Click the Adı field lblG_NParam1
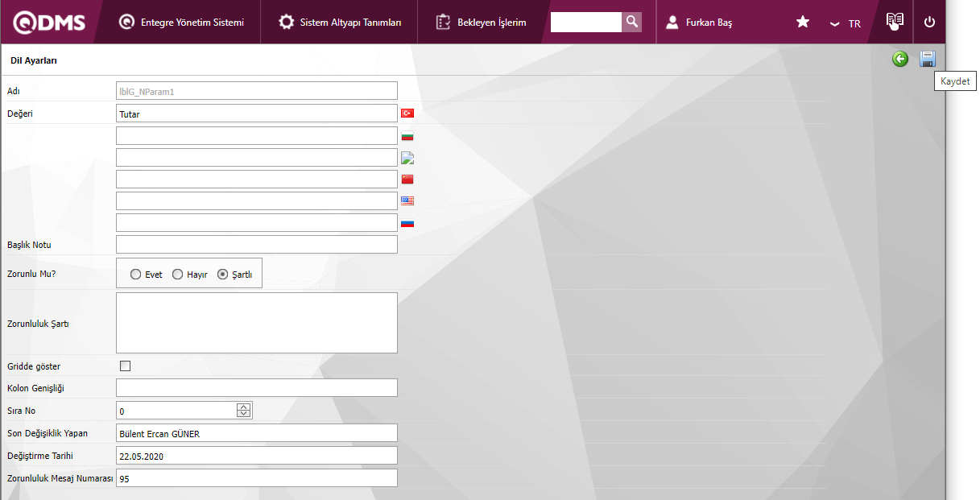This screenshot has width=980, height=500. pos(257,92)
